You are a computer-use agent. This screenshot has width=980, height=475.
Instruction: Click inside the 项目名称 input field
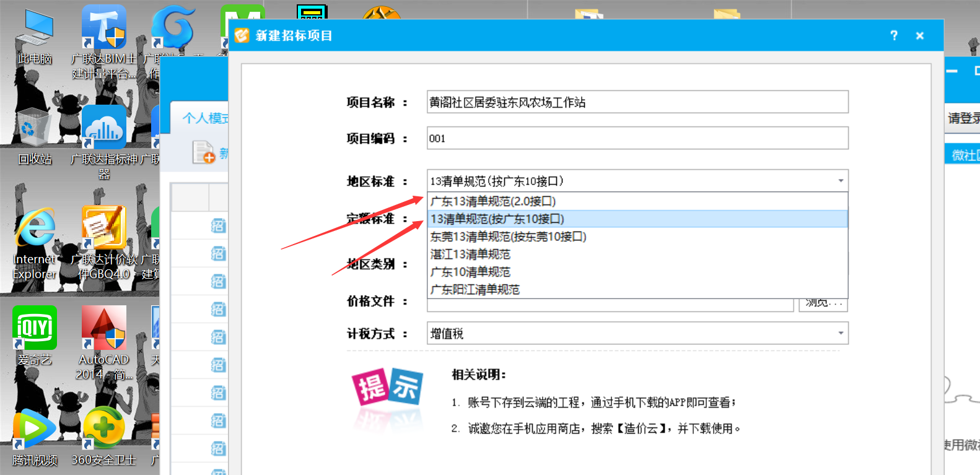pyautogui.click(x=637, y=102)
